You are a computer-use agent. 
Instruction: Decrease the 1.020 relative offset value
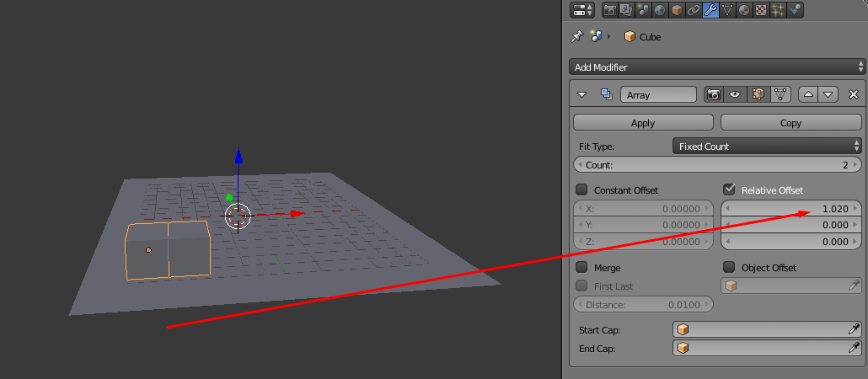(726, 209)
